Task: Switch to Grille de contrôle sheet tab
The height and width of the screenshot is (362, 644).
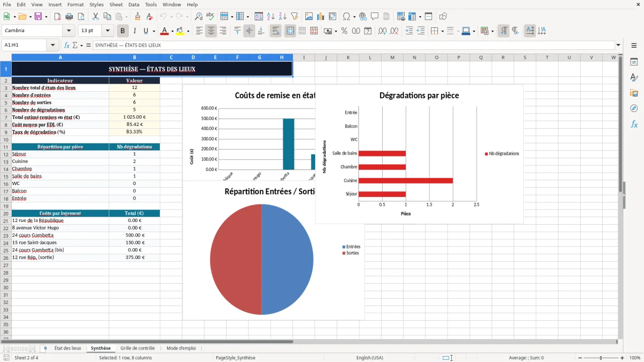Action: pyautogui.click(x=137, y=348)
